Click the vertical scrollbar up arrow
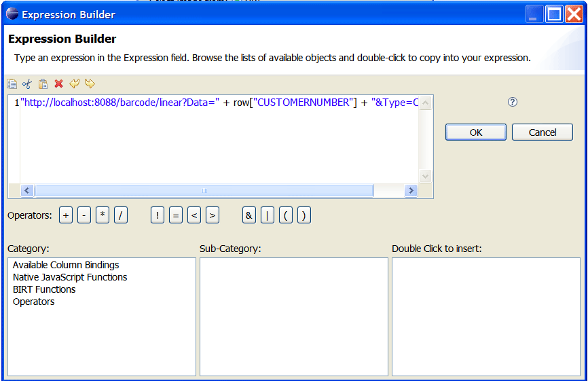This screenshot has height=381, width=588. [425, 103]
